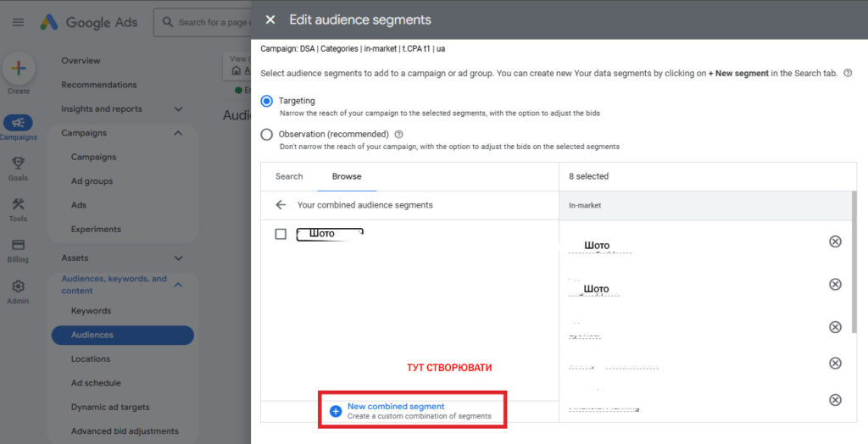This screenshot has height=444, width=868.
Task: Open the Billing card icon
Action: [x=18, y=245]
